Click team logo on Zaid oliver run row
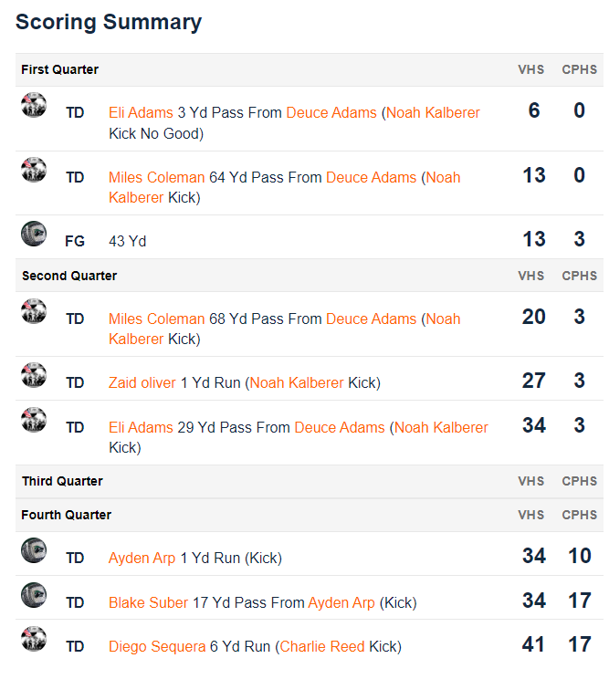The image size is (609, 700). (34, 375)
